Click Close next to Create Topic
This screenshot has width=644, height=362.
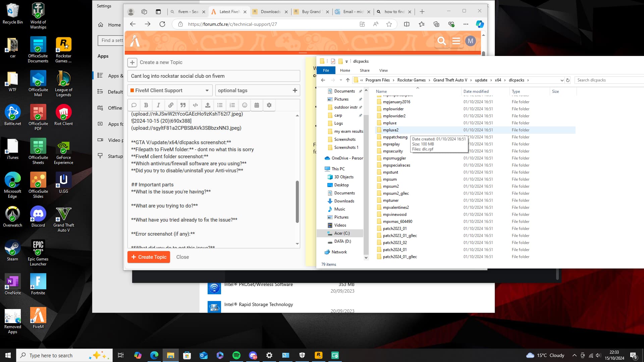point(182,257)
